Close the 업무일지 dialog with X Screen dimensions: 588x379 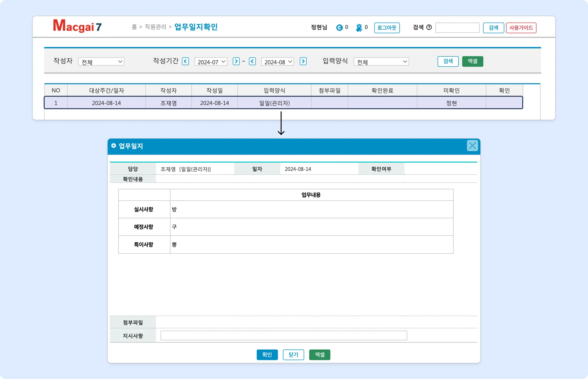tap(472, 146)
